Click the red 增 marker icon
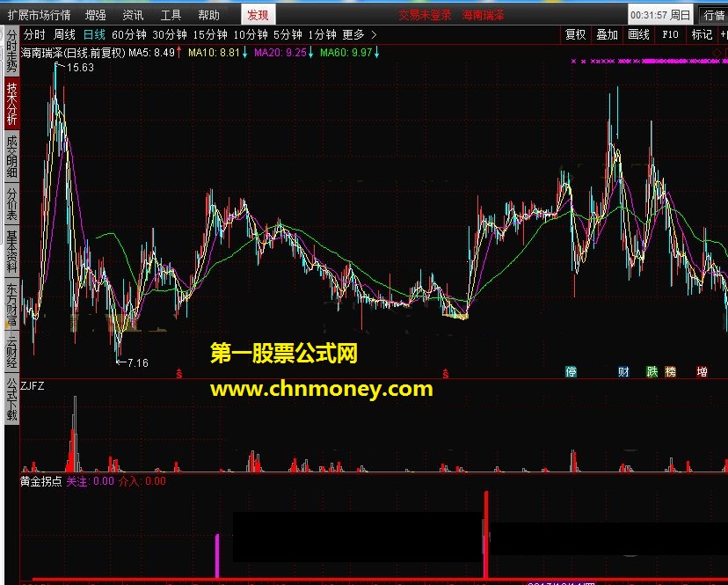This screenshot has height=585, width=728. pyautogui.click(x=702, y=372)
